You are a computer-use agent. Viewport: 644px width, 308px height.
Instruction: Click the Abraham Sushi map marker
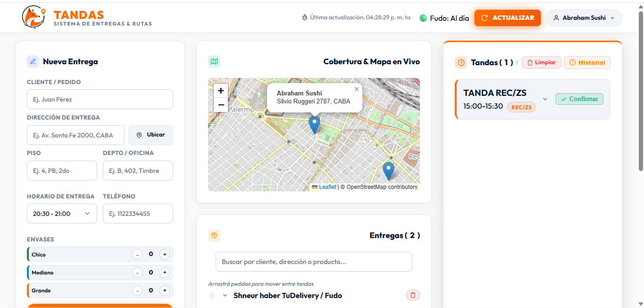pyautogui.click(x=314, y=125)
